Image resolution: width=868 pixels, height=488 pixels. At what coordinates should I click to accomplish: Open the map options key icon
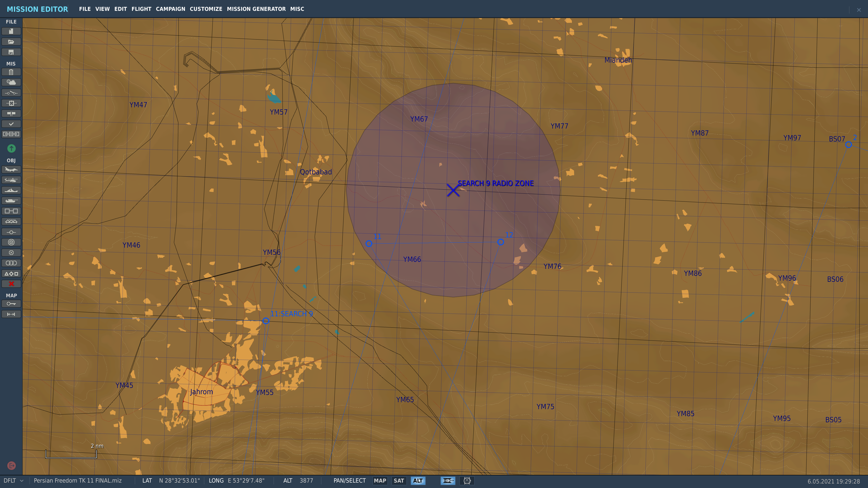(x=11, y=304)
